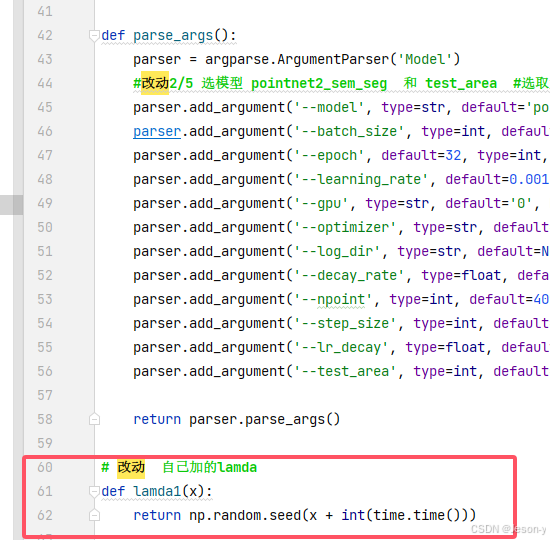550x540 pixels.
Task: Click the 自己加的lamda comment text
Action: click(x=209, y=468)
